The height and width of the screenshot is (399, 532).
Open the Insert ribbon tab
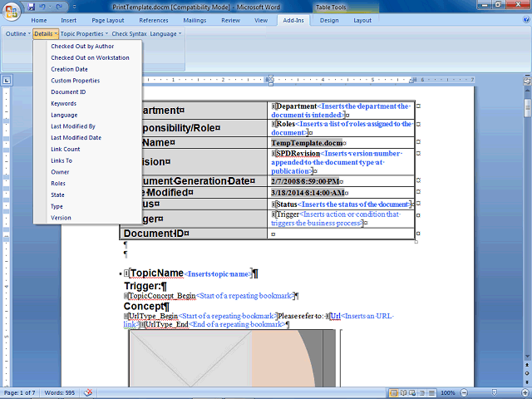pyautogui.click(x=68, y=20)
